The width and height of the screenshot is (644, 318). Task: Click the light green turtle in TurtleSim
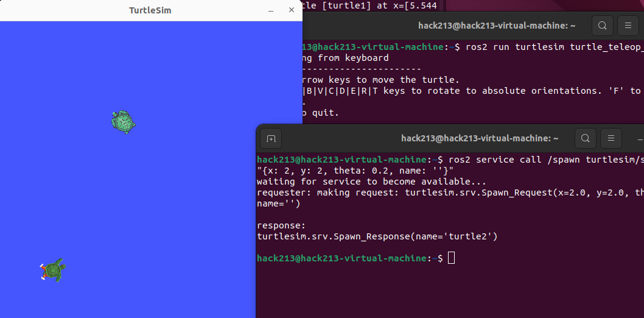point(123,122)
